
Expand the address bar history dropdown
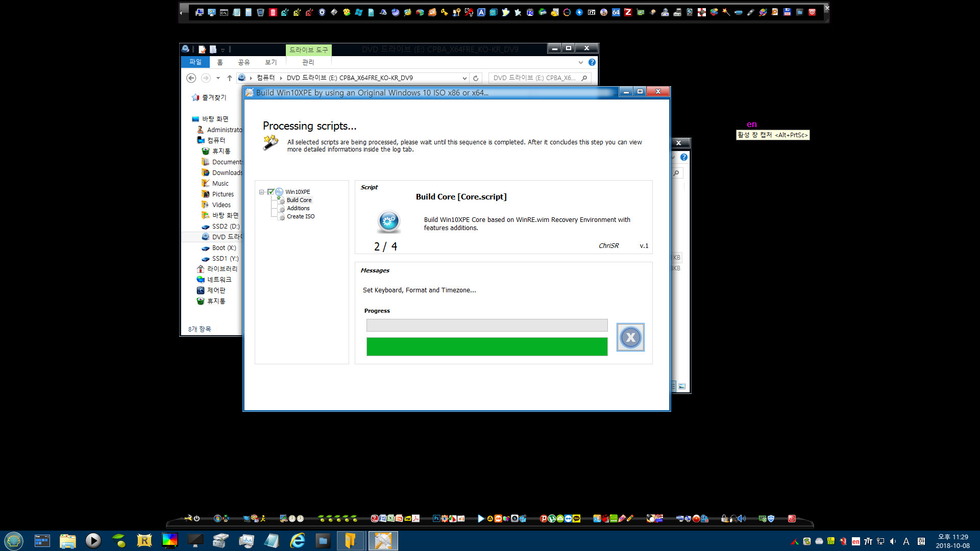click(x=464, y=78)
